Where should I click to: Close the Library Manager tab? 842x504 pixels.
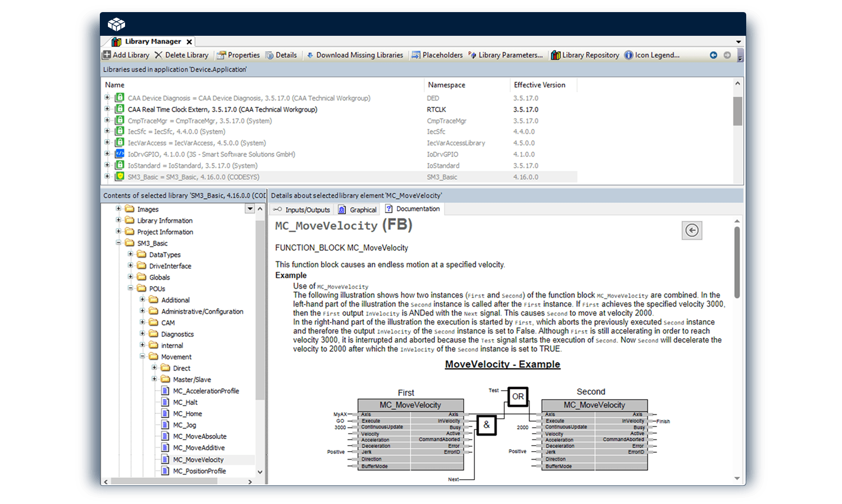pyautogui.click(x=189, y=42)
